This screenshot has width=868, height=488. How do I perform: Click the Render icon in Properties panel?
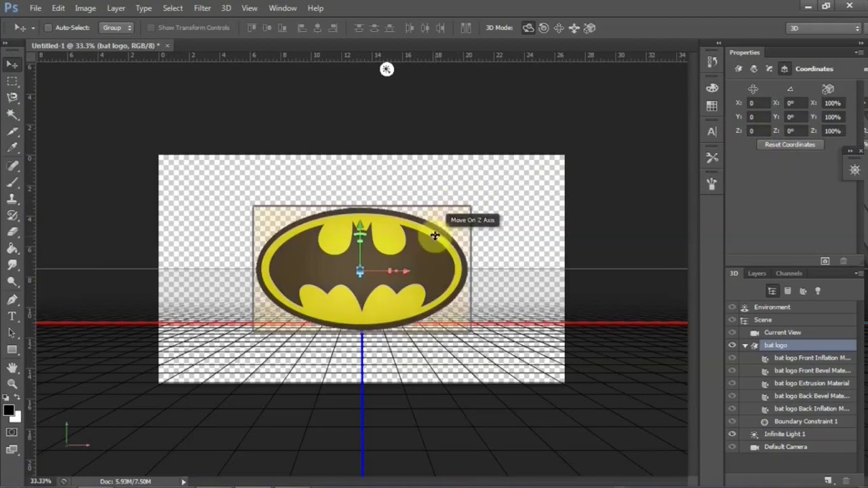point(825,261)
